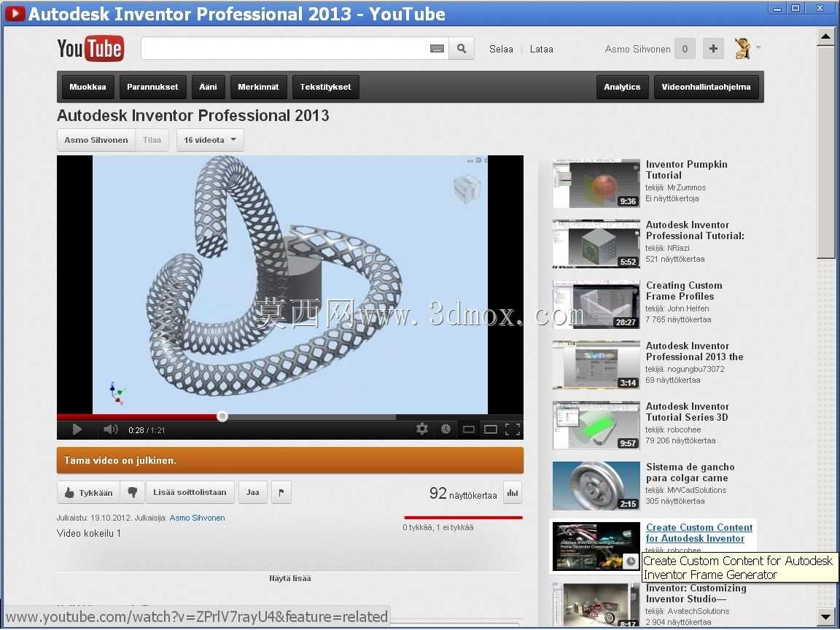840x630 pixels.
Task: Show video statistics bar chart icon
Action: pos(513,492)
